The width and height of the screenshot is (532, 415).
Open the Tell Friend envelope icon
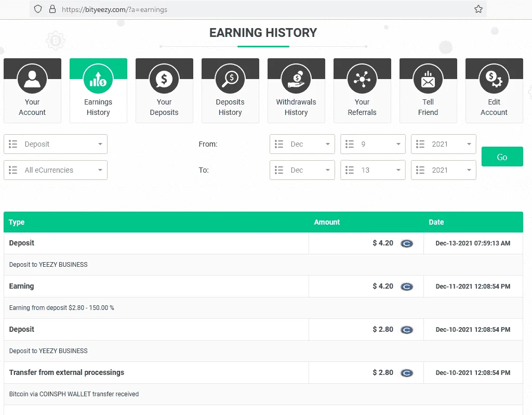point(428,79)
